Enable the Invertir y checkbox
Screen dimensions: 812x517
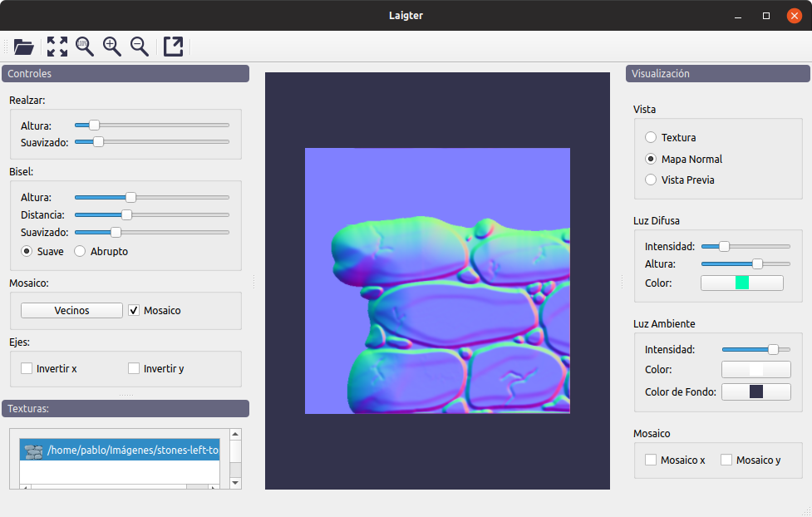(x=134, y=368)
